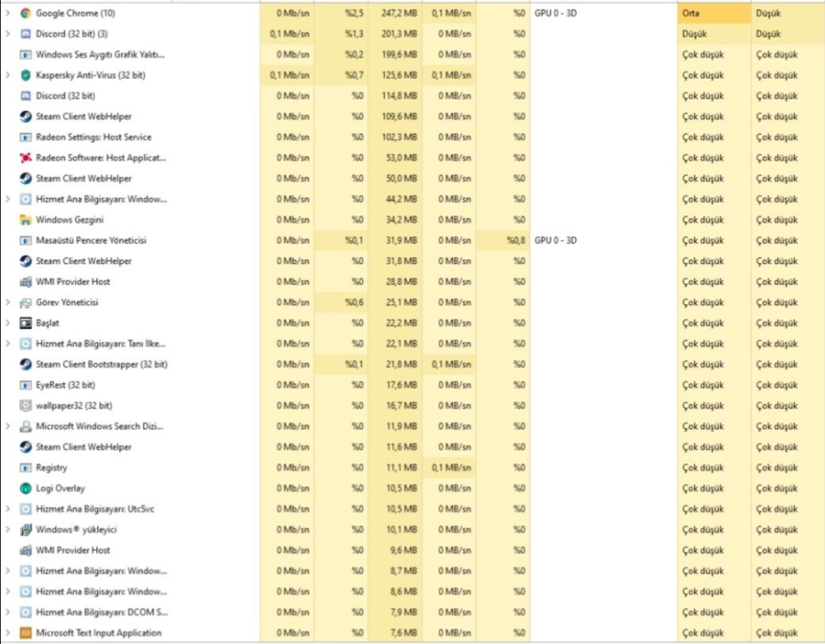Click the EyeRest process icon
This screenshot has height=644, width=825.
click(x=26, y=385)
